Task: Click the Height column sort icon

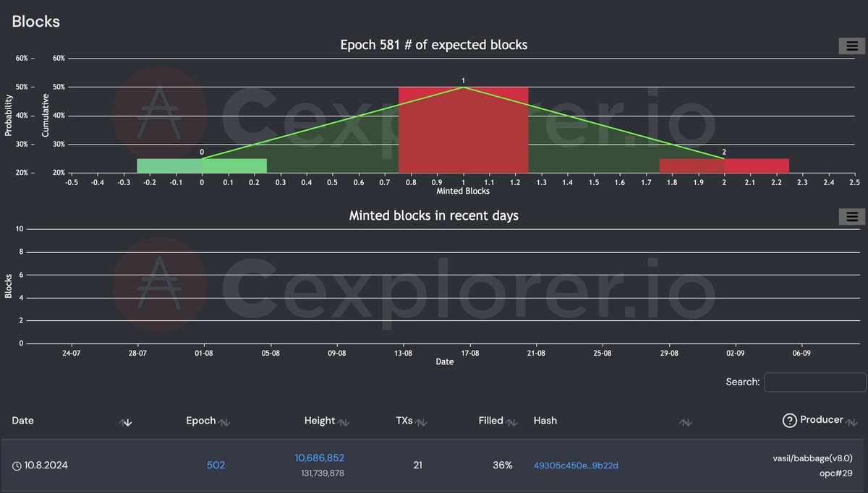Action: click(345, 421)
